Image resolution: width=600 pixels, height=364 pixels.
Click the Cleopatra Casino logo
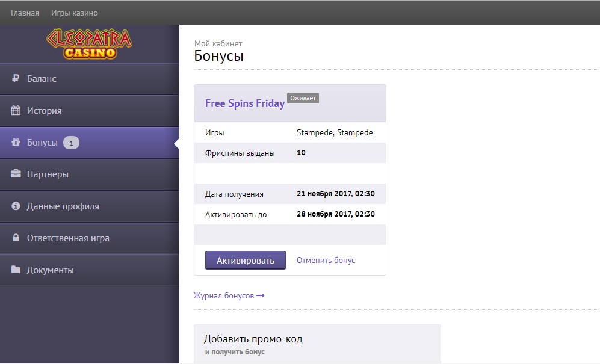[89, 44]
